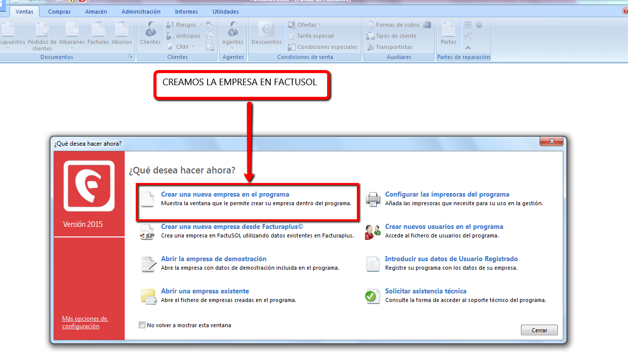628x364 pixels.
Task: Click the gear icon in Partes de reparación
Action: pos(479,25)
